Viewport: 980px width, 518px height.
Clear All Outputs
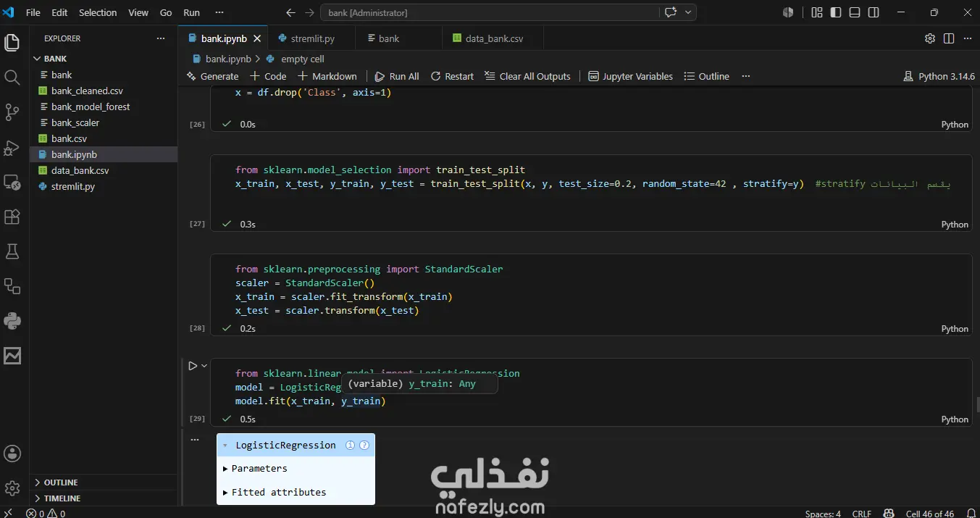(x=527, y=76)
